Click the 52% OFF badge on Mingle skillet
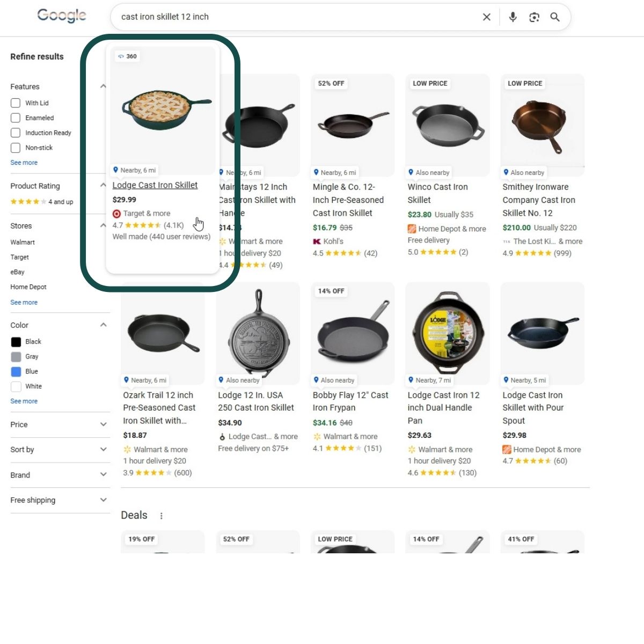Image resolution: width=644 pixels, height=644 pixels. (x=331, y=84)
